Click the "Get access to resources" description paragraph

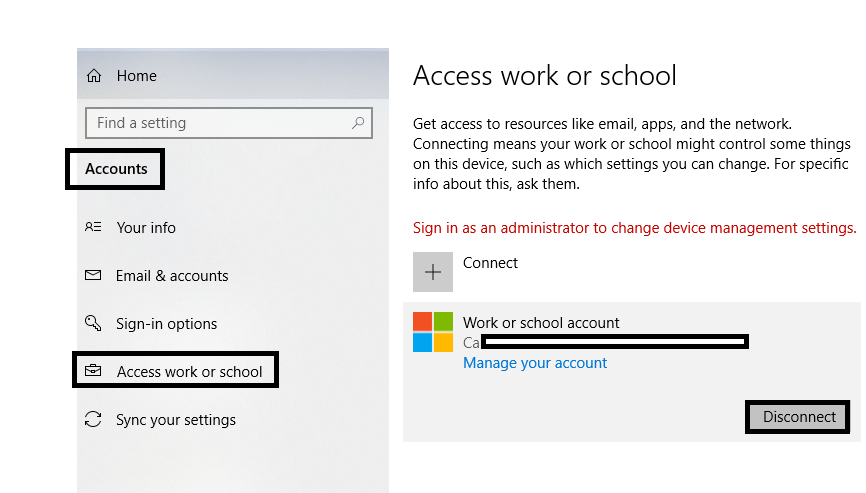click(632, 153)
